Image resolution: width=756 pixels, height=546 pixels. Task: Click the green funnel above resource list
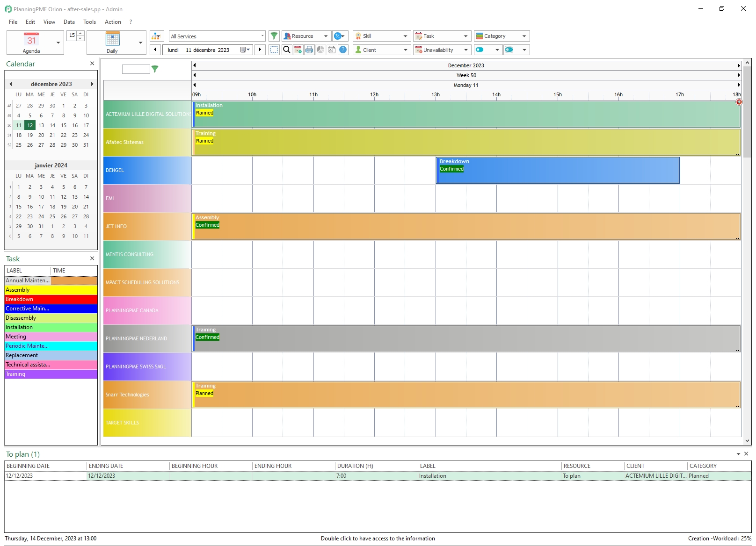(155, 69)
